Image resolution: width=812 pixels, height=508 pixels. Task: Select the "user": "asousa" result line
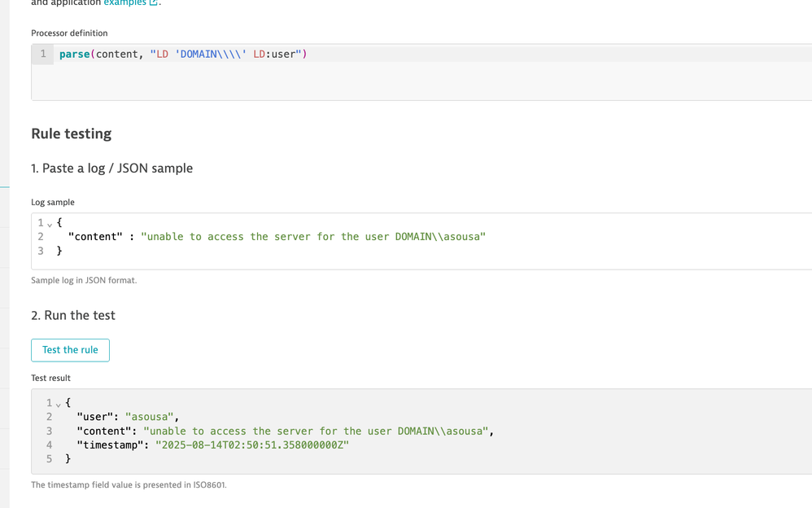pos(128,417)
